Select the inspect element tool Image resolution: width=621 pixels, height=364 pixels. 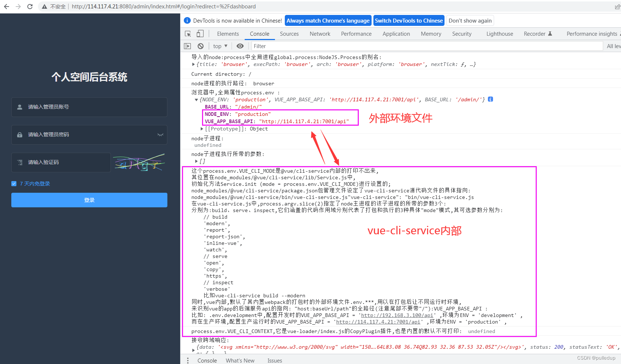click(x=187, y=33)
